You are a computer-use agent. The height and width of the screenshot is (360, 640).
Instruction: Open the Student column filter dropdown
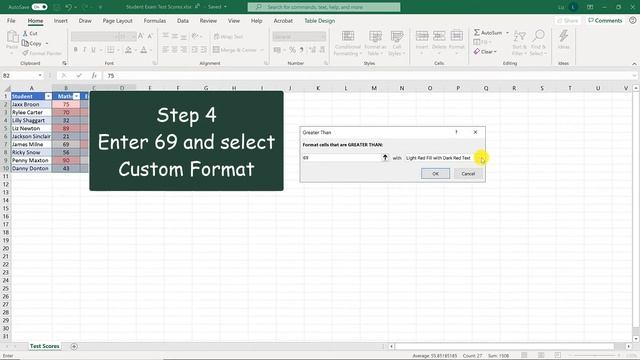48,96
